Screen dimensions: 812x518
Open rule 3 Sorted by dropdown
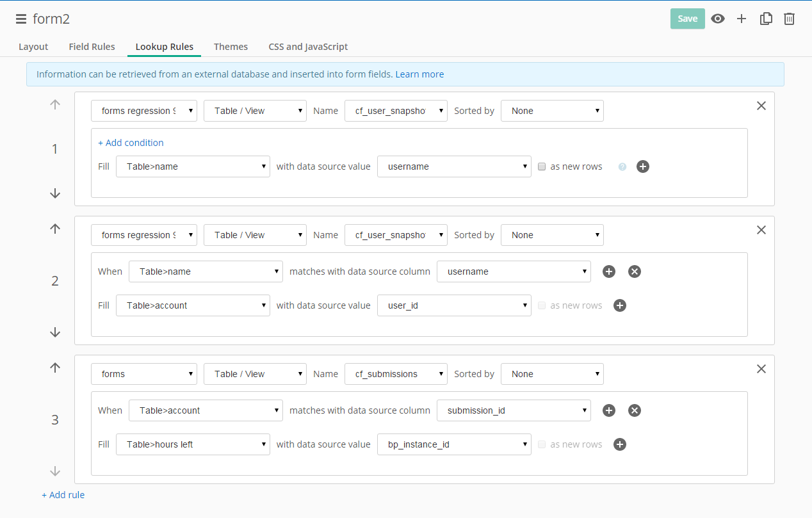[x=552, y=374]
